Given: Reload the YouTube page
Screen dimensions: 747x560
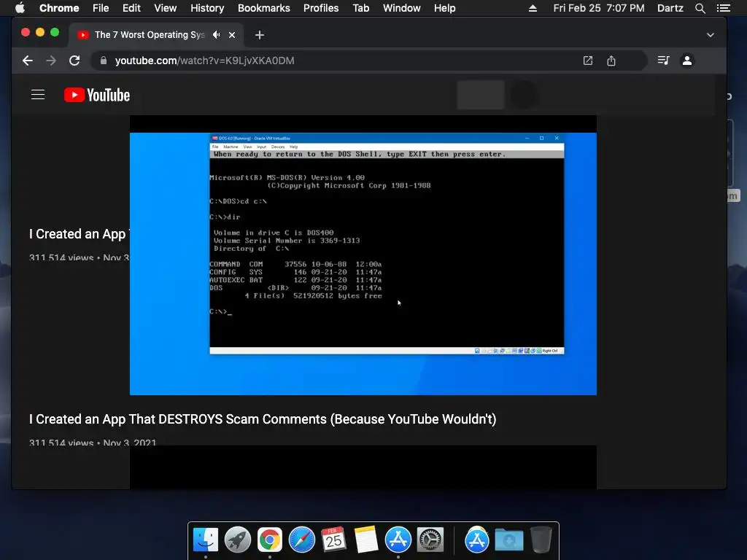Looking at the screenshot, I should tap(74, 61).
